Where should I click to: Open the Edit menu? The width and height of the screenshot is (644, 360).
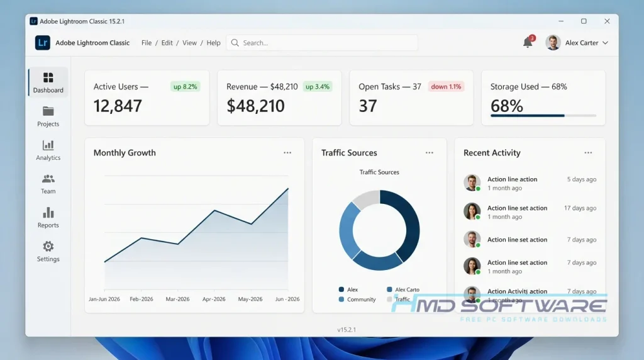(167, 43)
